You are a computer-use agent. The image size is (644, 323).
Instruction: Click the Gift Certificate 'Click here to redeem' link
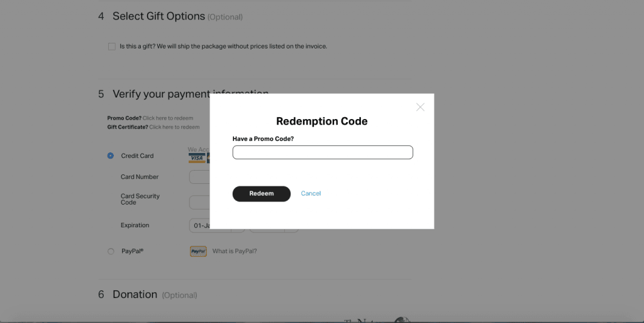point(174,127)
